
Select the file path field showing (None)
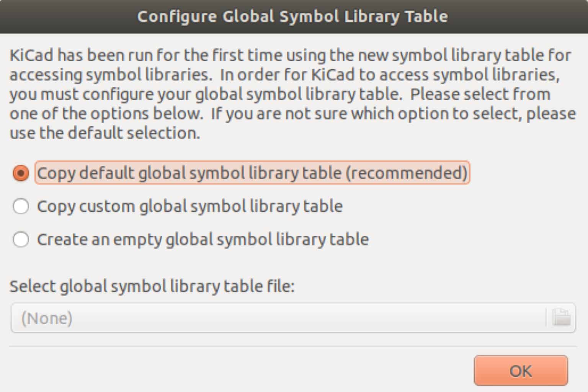pyautogui.click(x=230, y=318)
